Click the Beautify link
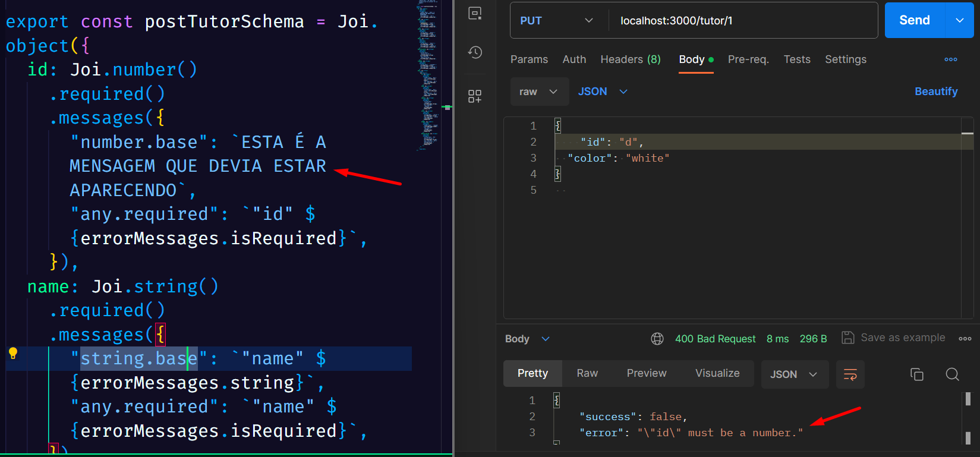This screenshot has height=457, width=980. 936,92
